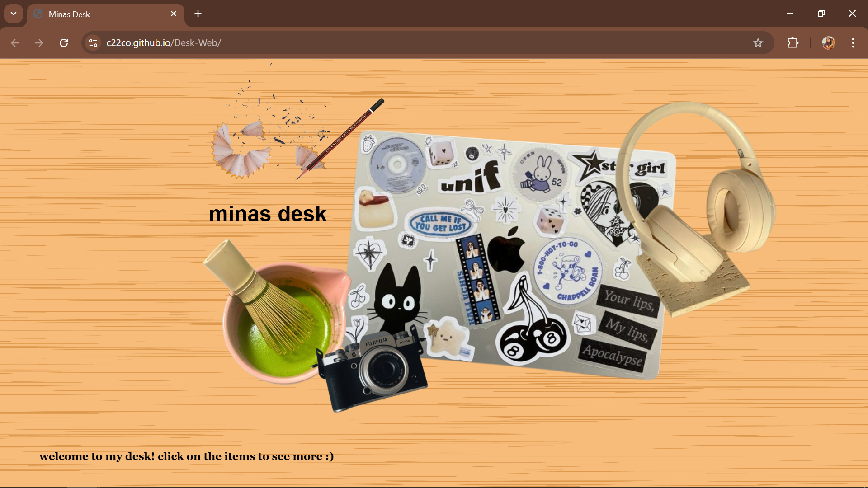Click the 'My lips,' label sticker
This screenshot has height=488, width=868.
click(x=627, y=330)
